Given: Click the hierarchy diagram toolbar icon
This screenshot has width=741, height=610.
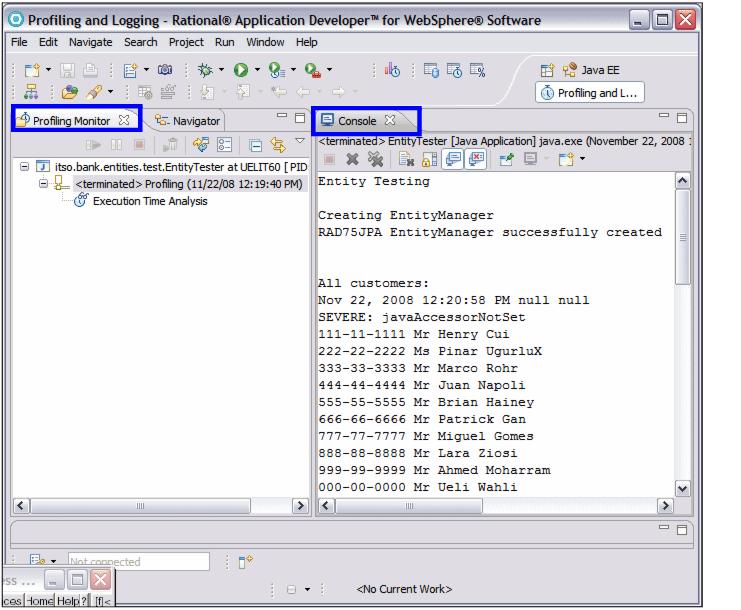Looking at the screenshot, I should [31, 92].
